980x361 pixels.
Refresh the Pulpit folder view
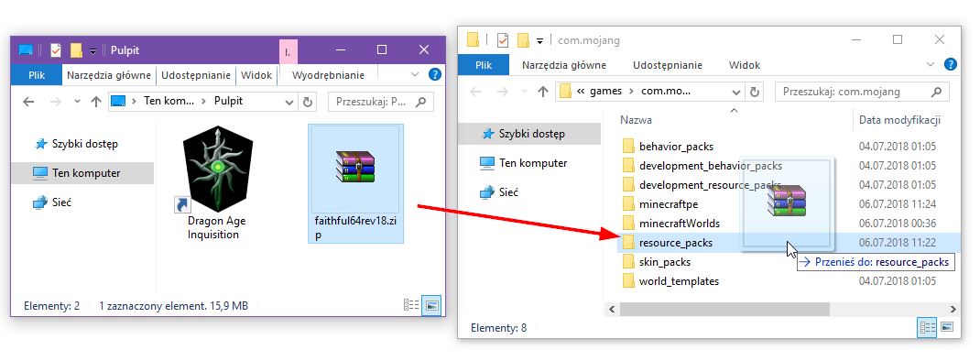(307, 102)
